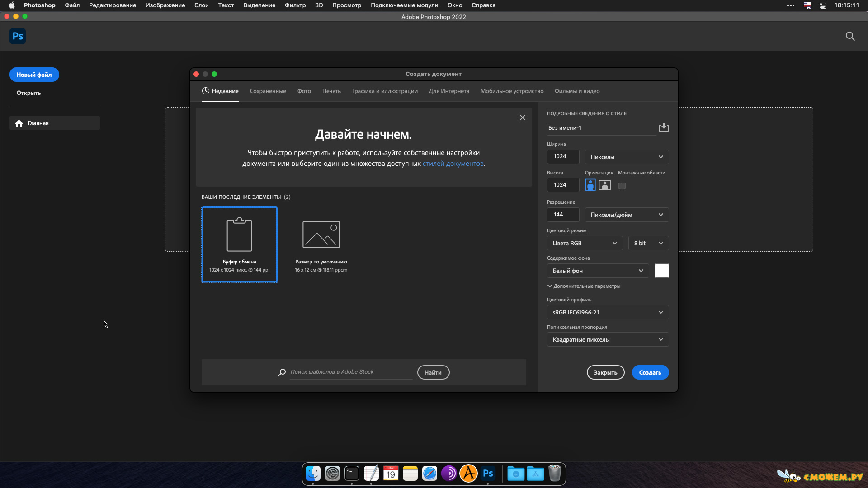
Task: Enable the Монтажные области checkbox
Action: pyautogui.click(x=622, y=186)
